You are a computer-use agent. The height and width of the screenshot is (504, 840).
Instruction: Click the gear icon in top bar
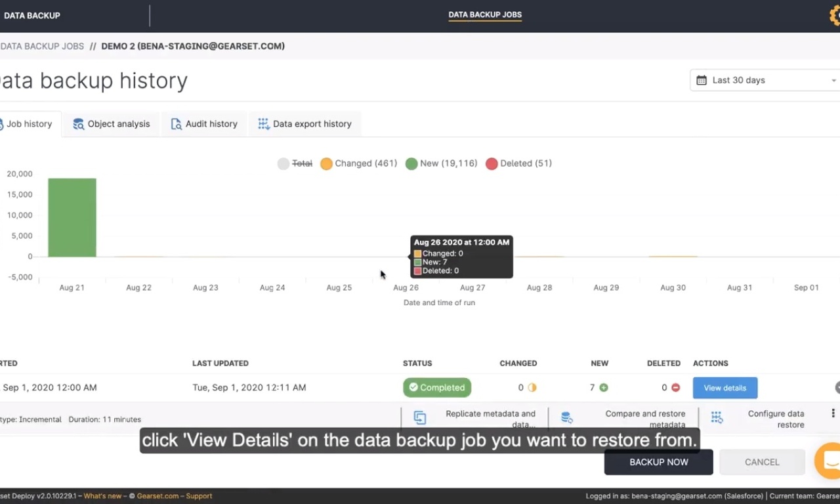835,16
